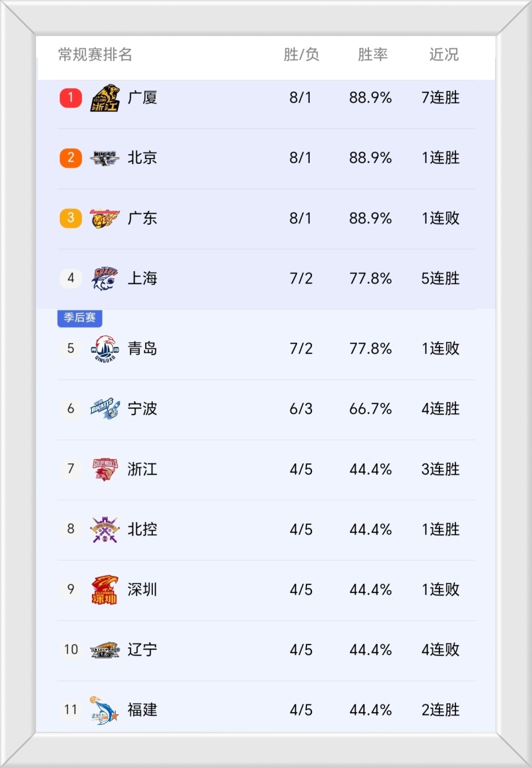Select the 北京 Ducks team logo
Viewport: 532px width, 768px height.
tap(104, 158)
